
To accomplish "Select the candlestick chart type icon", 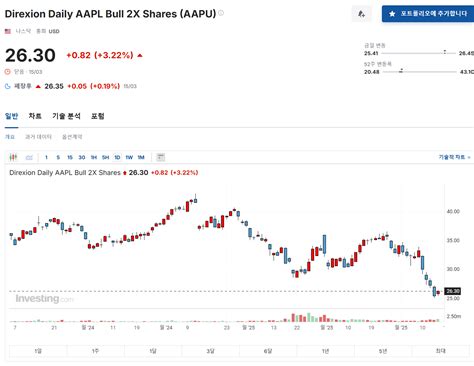I will (x=13, y=157).
